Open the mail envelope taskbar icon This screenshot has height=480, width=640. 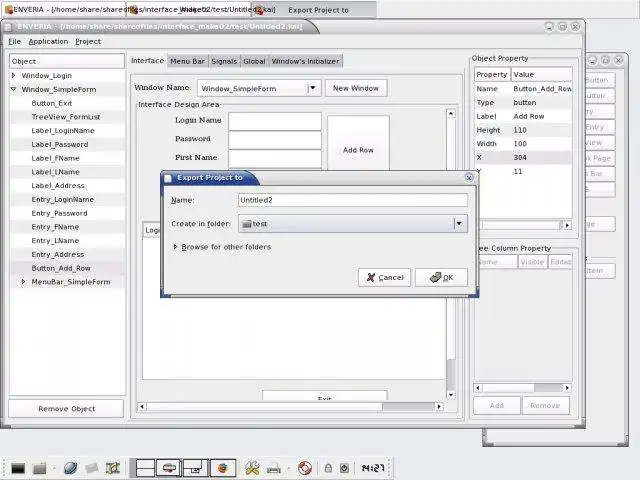coord(91,468)
